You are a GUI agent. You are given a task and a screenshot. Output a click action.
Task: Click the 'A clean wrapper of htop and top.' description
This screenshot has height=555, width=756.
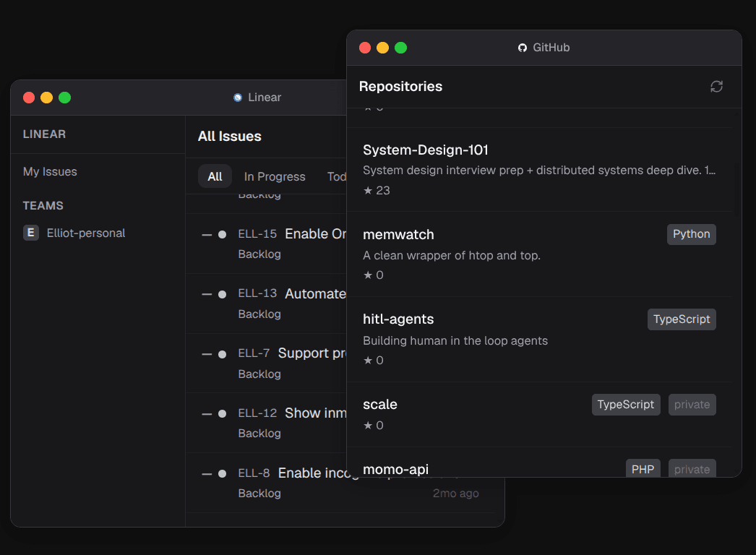click(x=451, y=256)
